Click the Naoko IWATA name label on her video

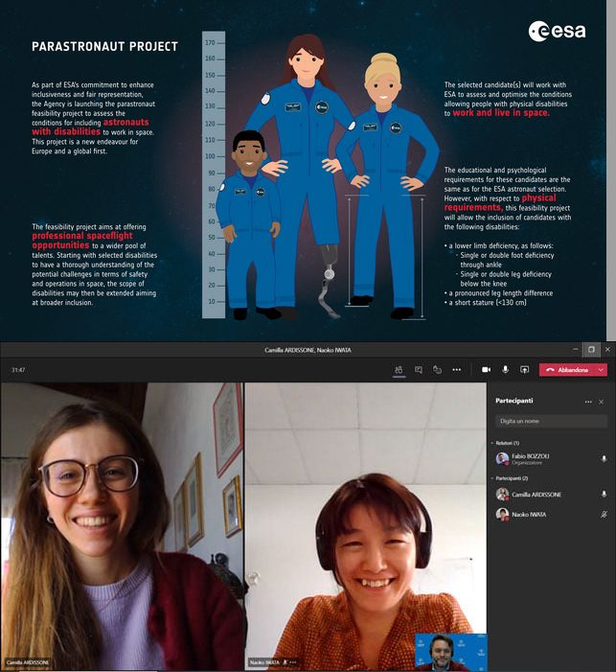click(264, 662)
